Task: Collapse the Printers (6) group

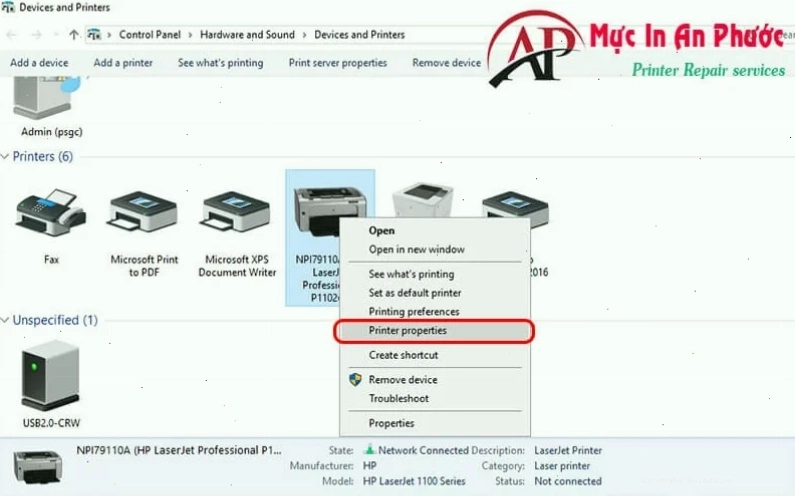Action: pyautogui.click(x=5, y=157)
